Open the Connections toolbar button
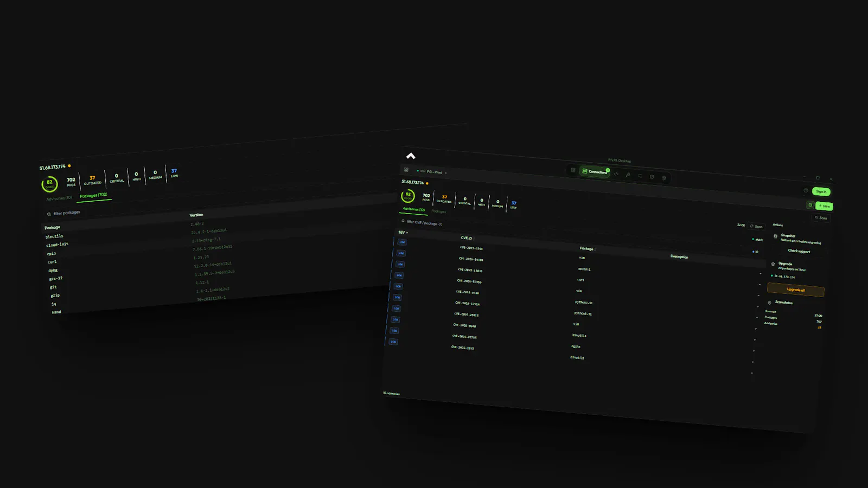 pos(595,171)
